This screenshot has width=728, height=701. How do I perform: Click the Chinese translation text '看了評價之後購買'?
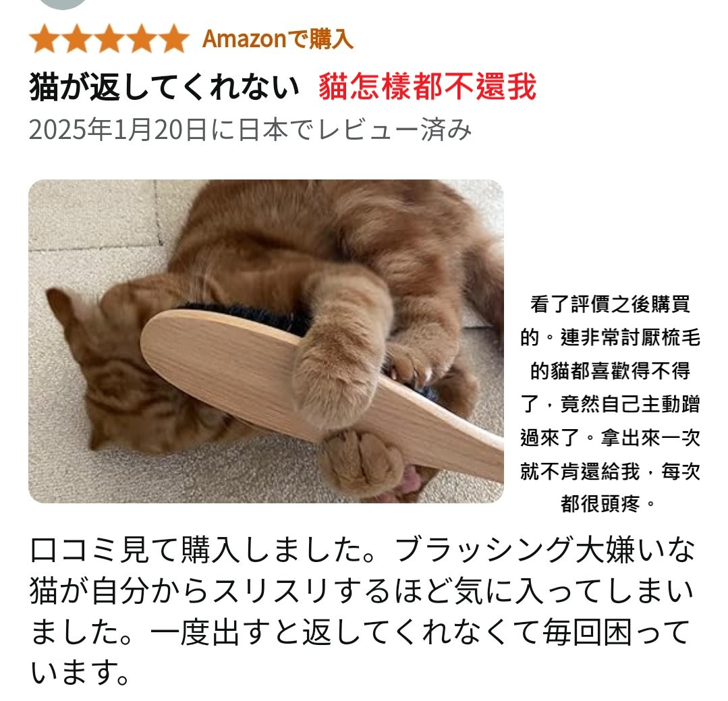pos(610,304)
